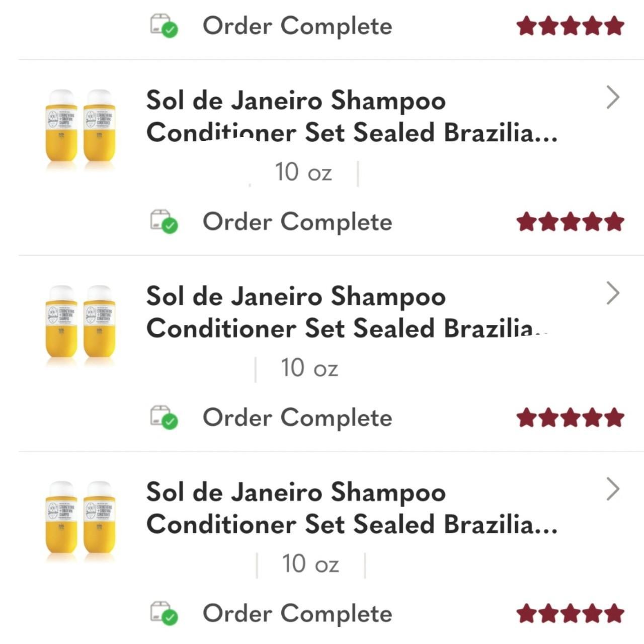
Task: Click the middle star of the third order rating
Action: point(570,418)
